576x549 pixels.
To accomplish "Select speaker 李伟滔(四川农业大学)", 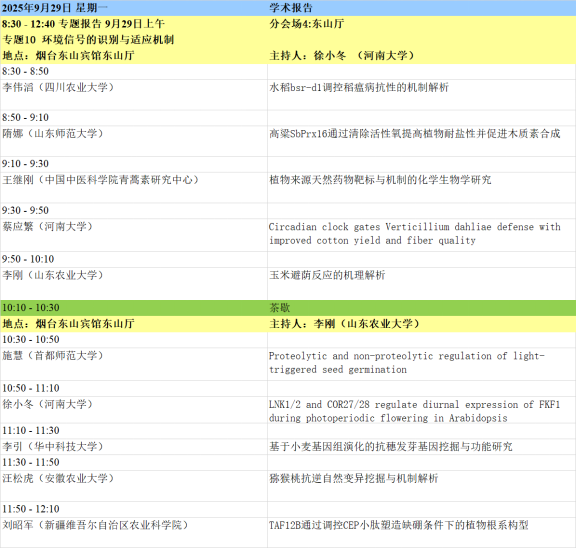I will [x=58, y=87].
